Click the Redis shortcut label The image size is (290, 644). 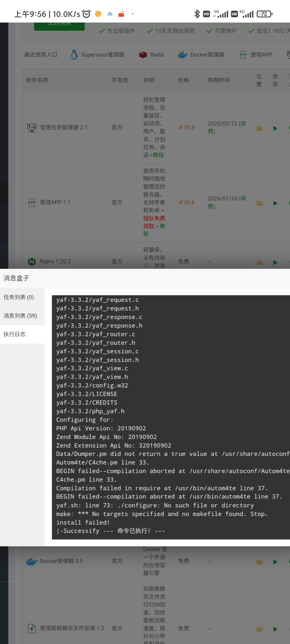pyautogui.click(x=157, y=55)
